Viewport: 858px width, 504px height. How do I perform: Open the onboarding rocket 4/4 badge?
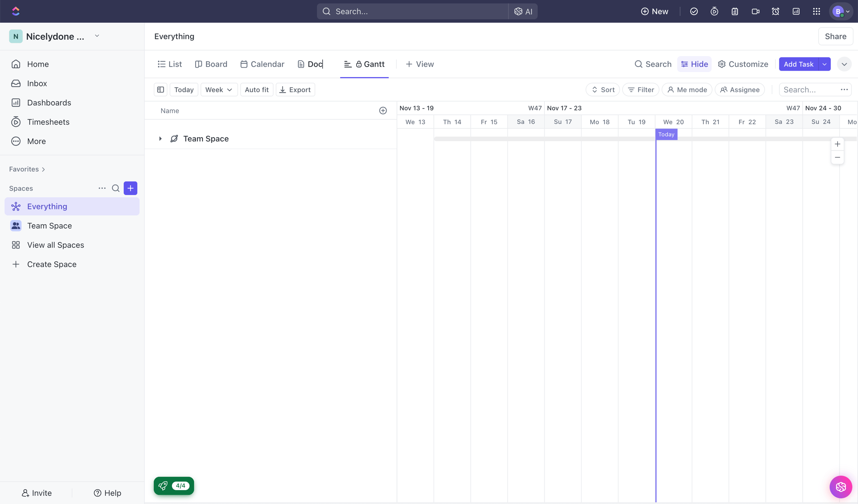174,486
